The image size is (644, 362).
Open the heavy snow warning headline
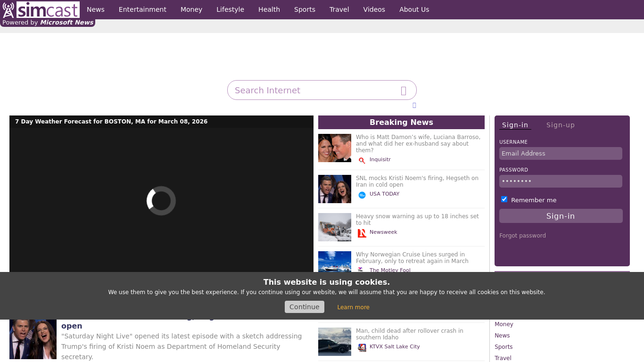coord(417,219)
